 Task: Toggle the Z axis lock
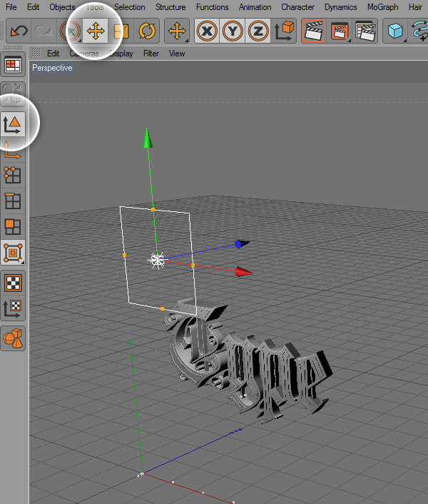coord(258,31)
